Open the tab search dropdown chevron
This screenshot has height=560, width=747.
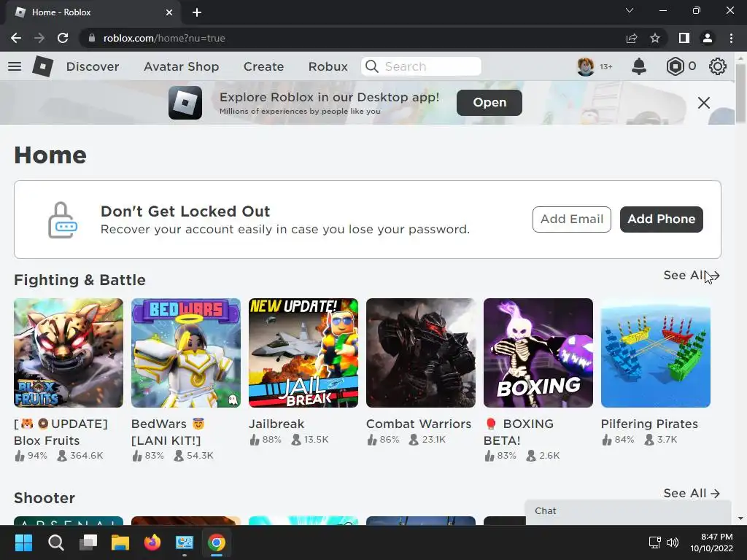630,10
